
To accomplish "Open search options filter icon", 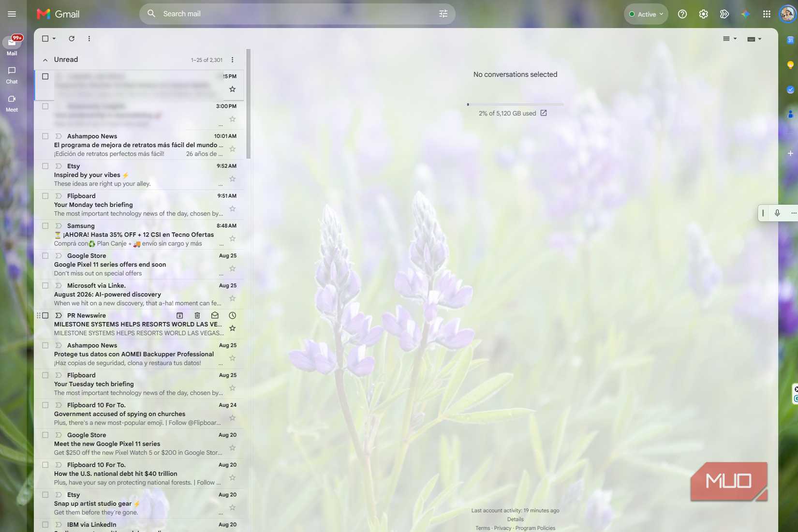I will [443, 14].
